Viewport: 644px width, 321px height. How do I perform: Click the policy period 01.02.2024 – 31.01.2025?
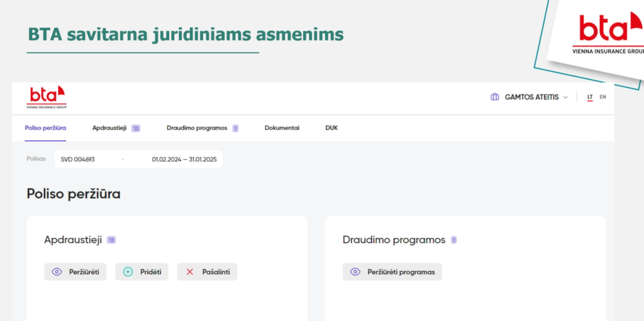click(184, 159)
